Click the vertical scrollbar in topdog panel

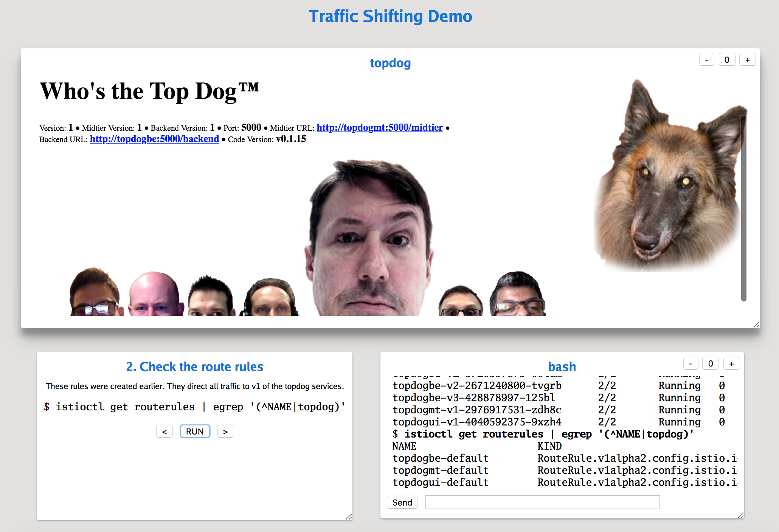743,208
